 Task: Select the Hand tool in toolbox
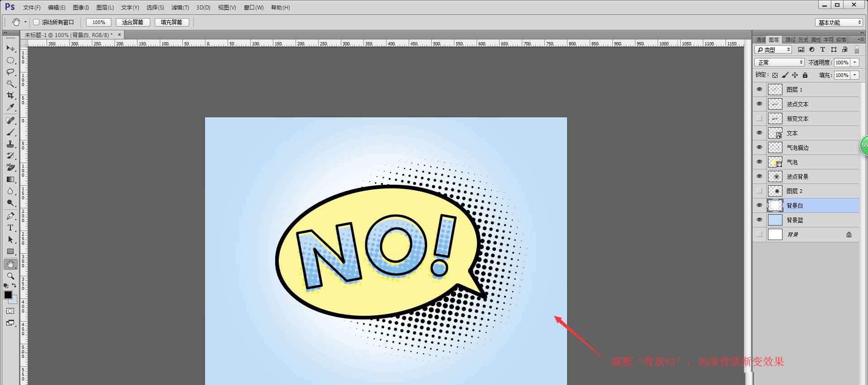[x=10, y=264]
